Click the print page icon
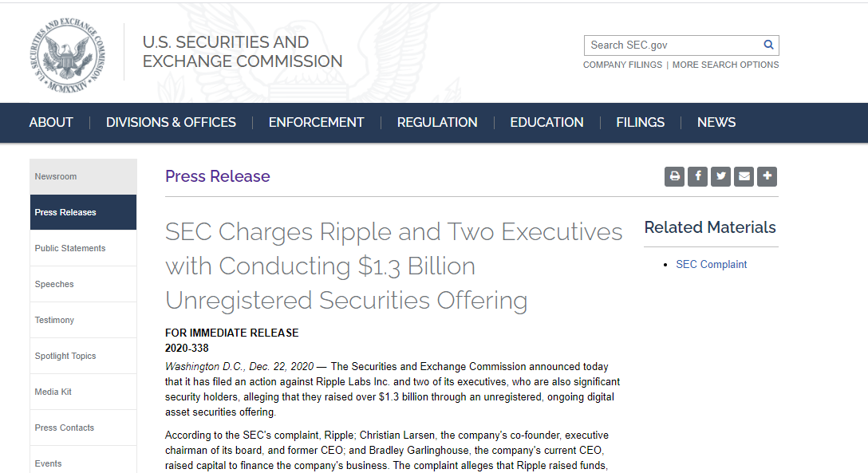The width and height of the screenshot is (868, 473). coord(674,176)
